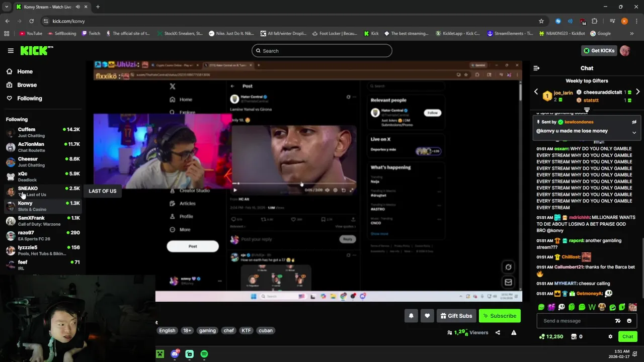Image resolution: width=644 pixels, height=362 pixels.
Task: Click the cuban stream tag
Action: click(x=266, y=331)
